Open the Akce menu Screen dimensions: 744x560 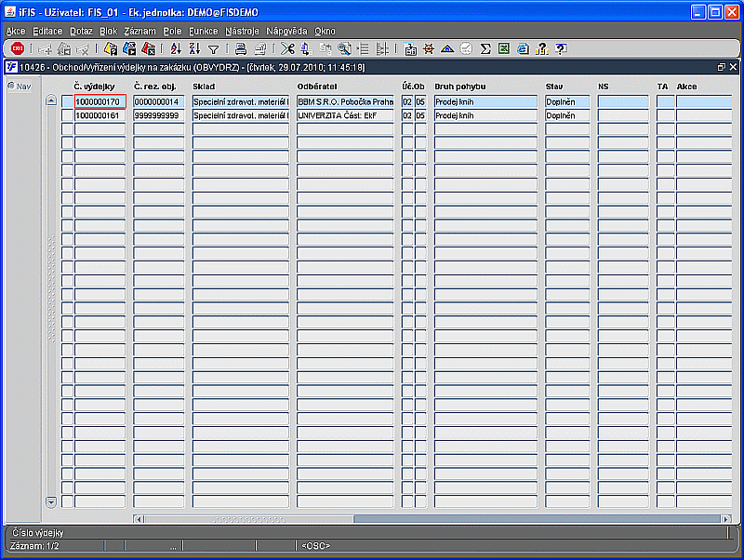point(16,32)
